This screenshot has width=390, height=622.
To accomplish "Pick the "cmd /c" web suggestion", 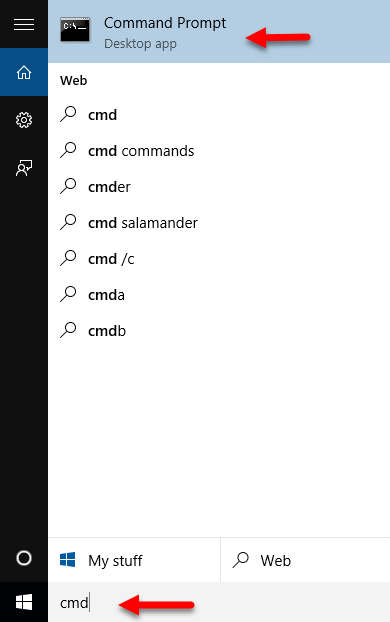I will [x=219, y=259].
